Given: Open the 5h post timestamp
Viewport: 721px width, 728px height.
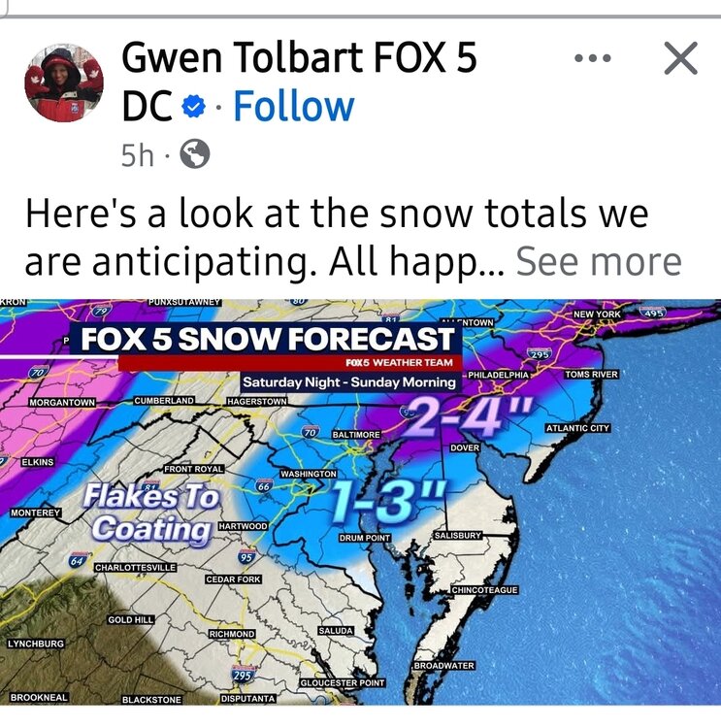Looking at the screenshot, I should (138, 155).
